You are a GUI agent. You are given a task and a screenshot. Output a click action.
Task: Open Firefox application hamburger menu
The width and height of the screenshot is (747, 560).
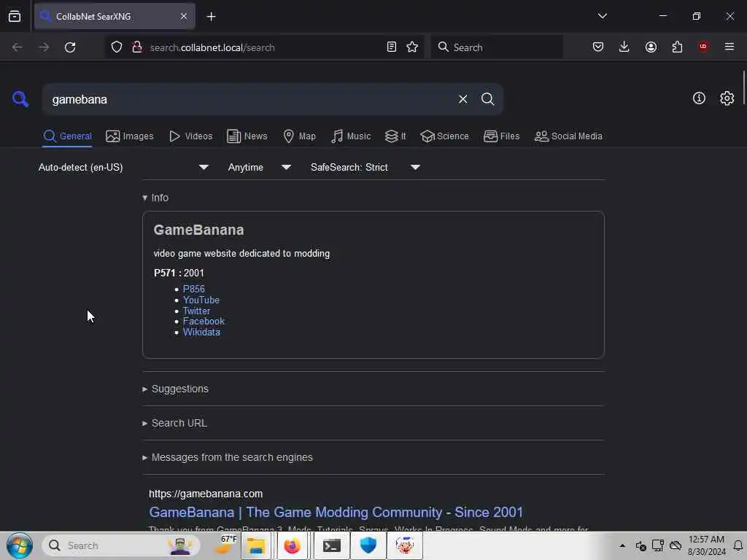tap(729, 47)
